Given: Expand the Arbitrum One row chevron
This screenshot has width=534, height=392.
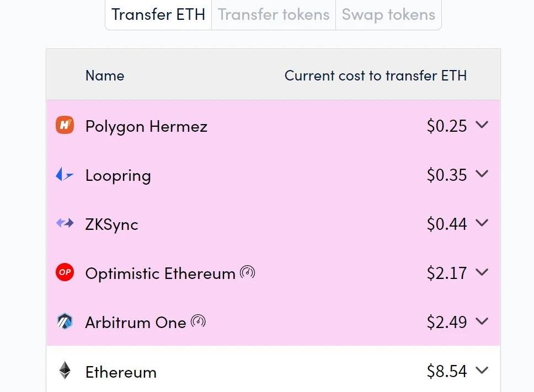Looking at the screenshot, I should (482, 321).
